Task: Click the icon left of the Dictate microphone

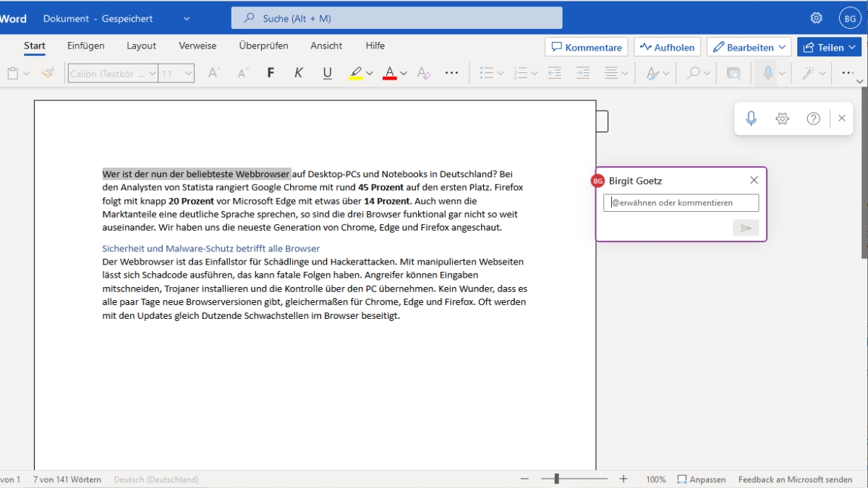Action: [x=733, y=73]
